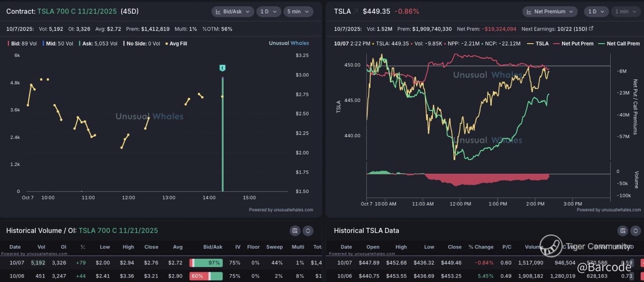Sort by the Bid/Ask column header
644x282 pixels.
[x=213, y=247]
